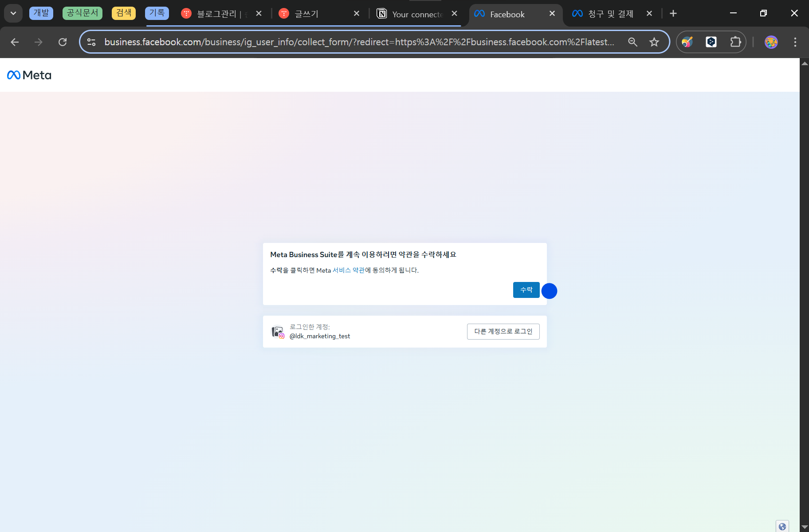Open the 공식문서 tab group
The height and width of the screenshot is (532, 809).
pos(82,13)
